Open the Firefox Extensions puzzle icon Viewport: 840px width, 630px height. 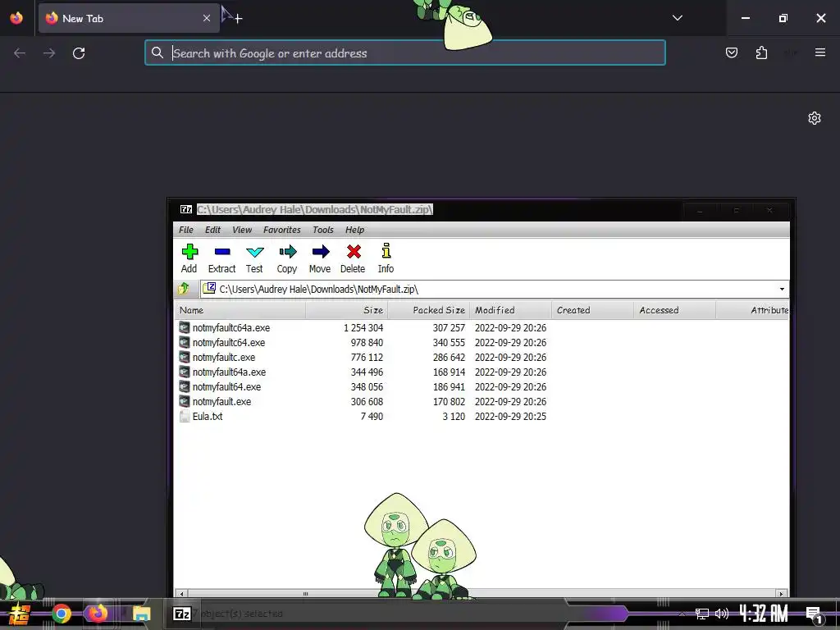tap(761, 52)
